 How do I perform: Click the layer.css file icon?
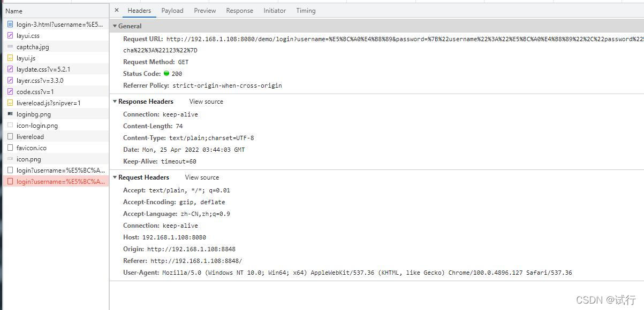10,80
